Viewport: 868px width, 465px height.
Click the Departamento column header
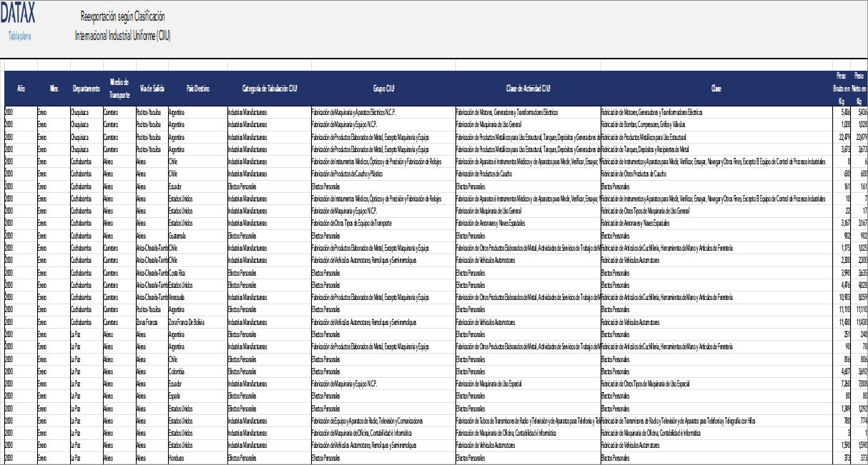tap(84, 89)
